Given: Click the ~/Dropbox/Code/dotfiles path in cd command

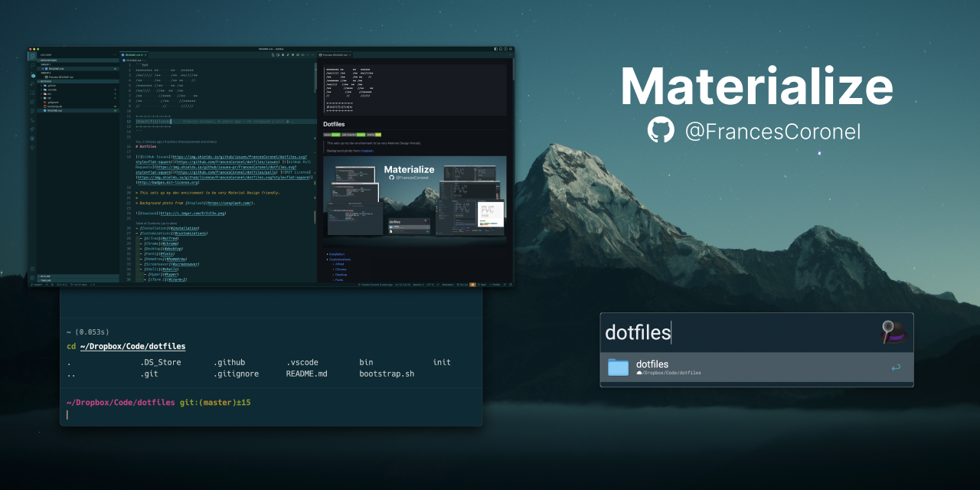Looking at the screenshot, I should pos(132,347).
